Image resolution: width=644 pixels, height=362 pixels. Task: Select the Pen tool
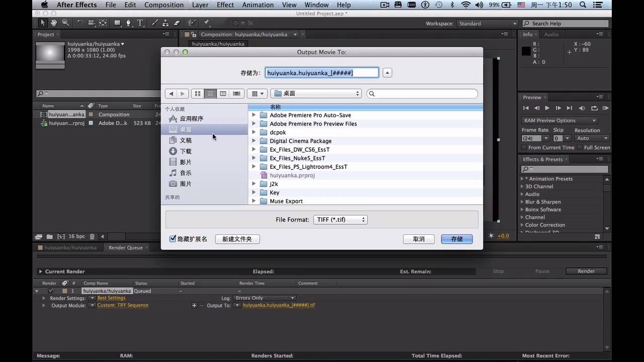[x=129, y=23]
